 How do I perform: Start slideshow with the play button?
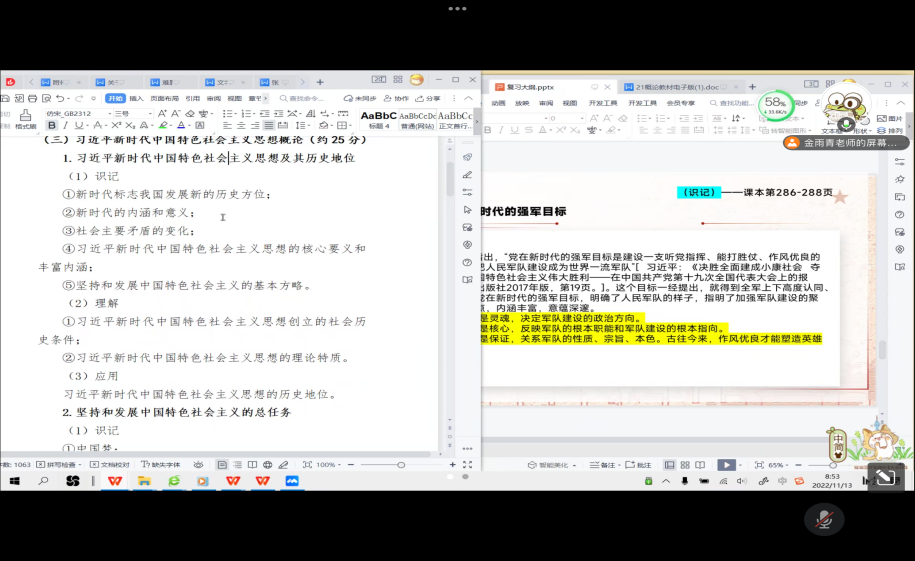[726, 465]
